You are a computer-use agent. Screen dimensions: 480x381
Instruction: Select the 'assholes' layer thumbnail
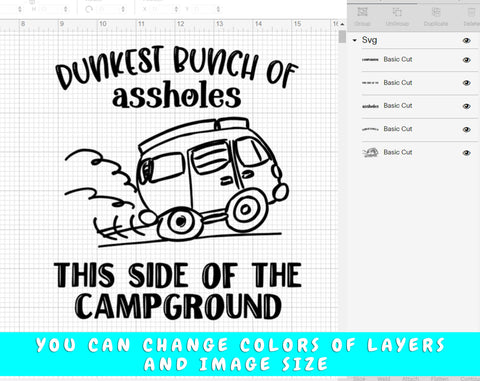[x=370, y=106]
